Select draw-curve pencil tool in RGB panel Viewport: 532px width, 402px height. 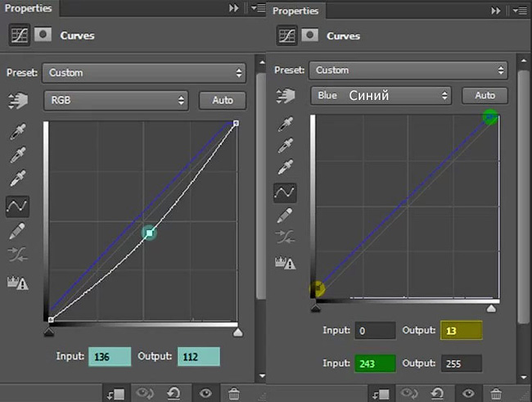(x=17, y=231)
